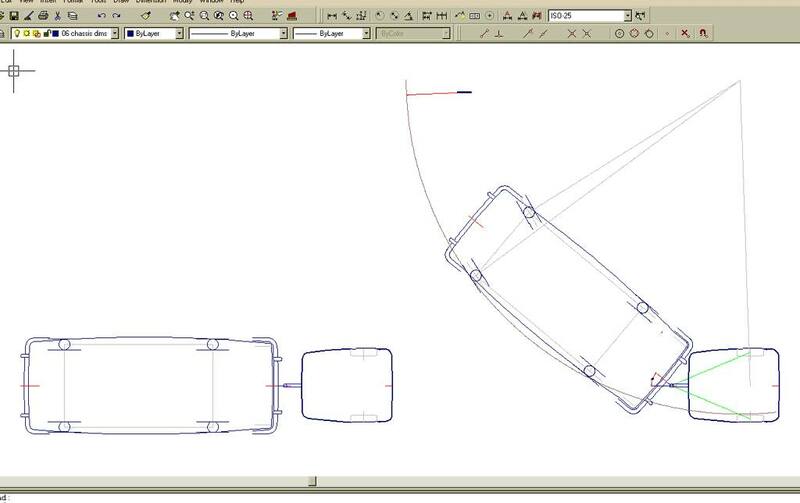800x503 pixels.
Task: Toggle layer on/off light bulb
Action: pyautogui.click(x=17, y=34)
